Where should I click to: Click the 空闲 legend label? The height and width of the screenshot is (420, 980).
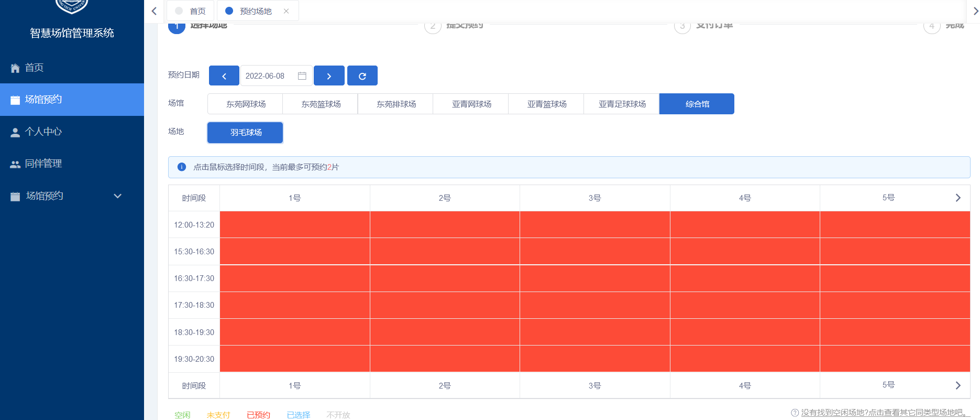(x=182, y=415)
